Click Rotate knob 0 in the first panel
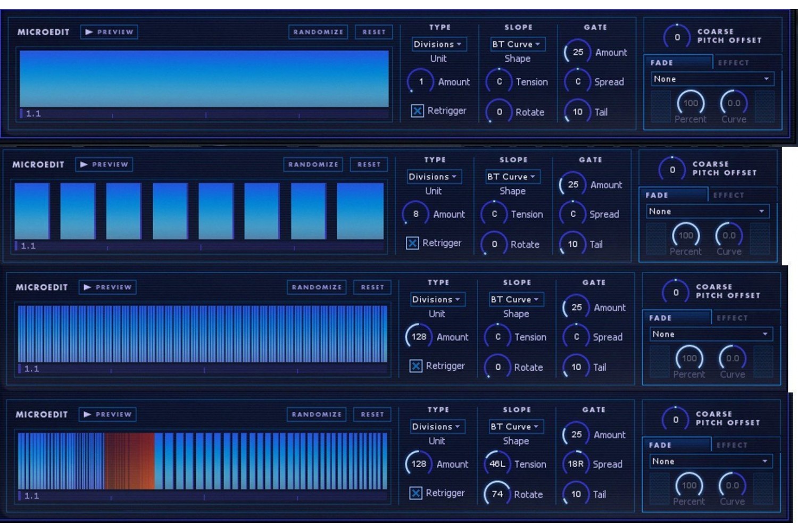Image resolution: width=798 pixels, height=532 pixels. [x=499, y=112]
